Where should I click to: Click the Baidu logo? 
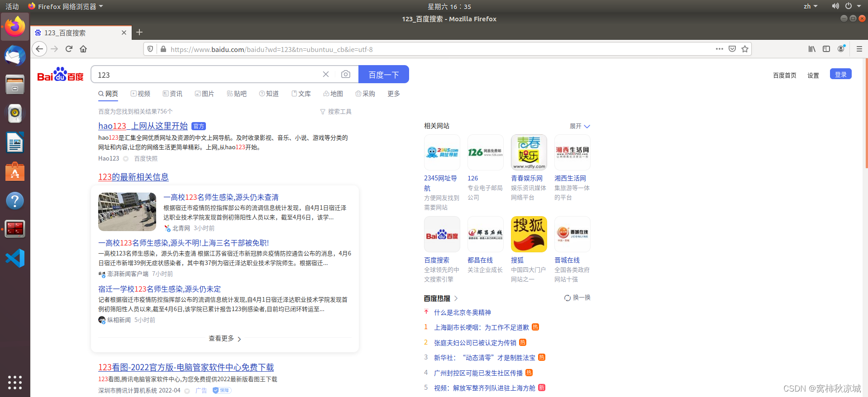tap(61, 75)
